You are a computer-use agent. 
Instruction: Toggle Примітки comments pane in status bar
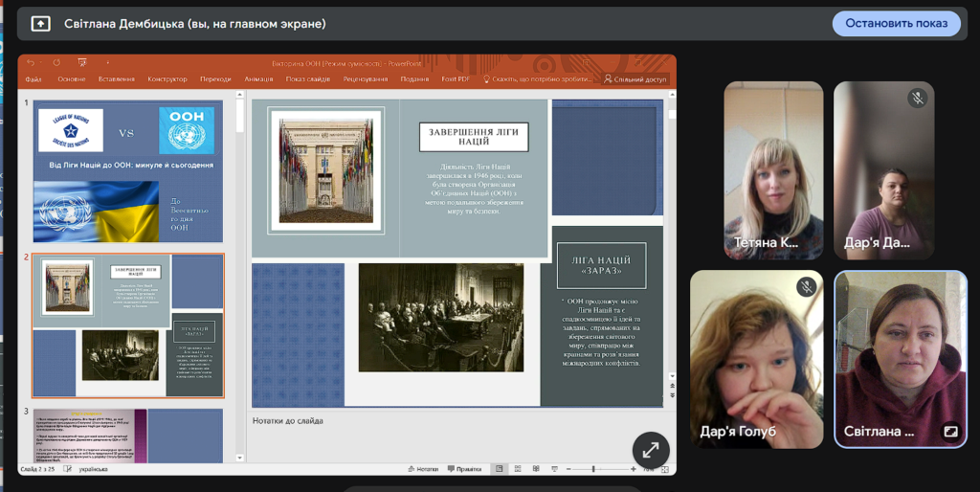pos(464,469)
